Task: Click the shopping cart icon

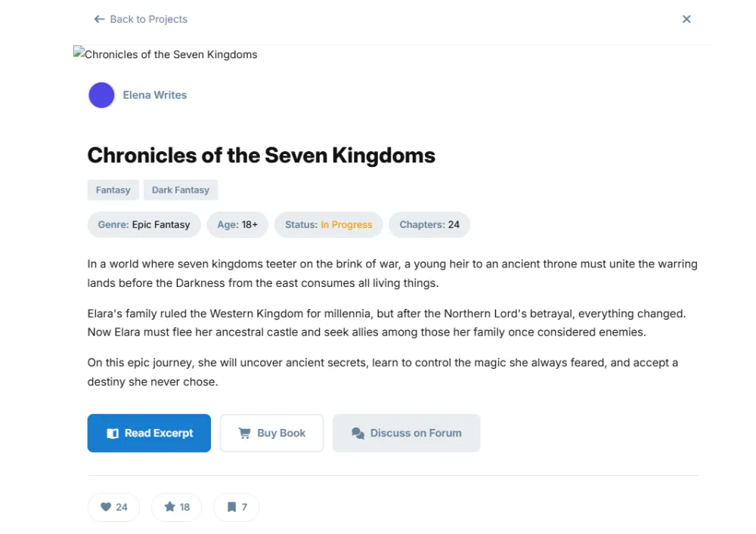Action: tap(244, 434)
